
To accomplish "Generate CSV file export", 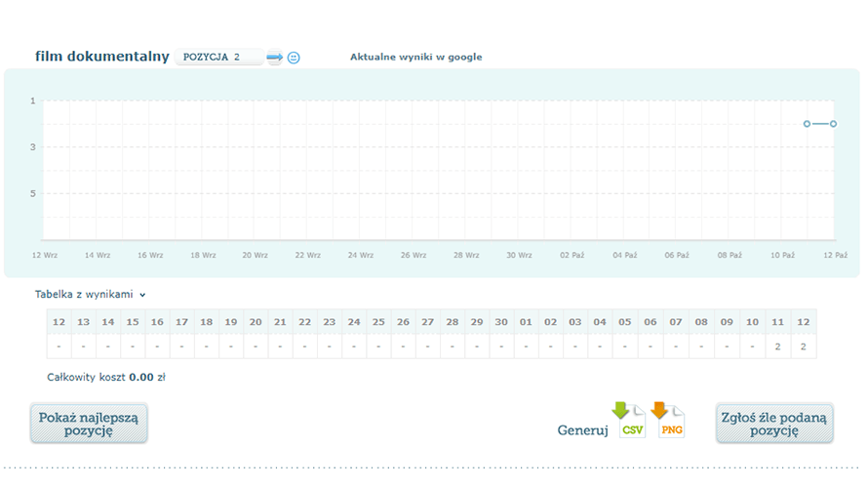I will coord(629,421).
